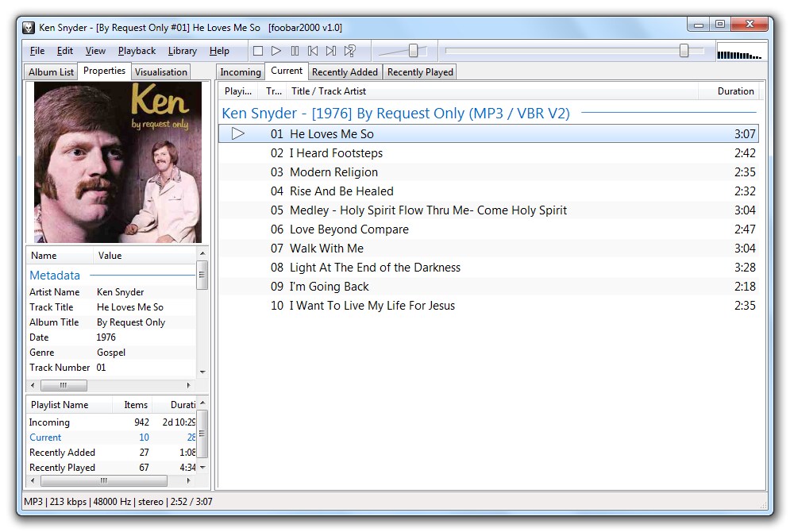Click the seek bar handle
This screenshot has height=532, width=790.
[684, 50]
